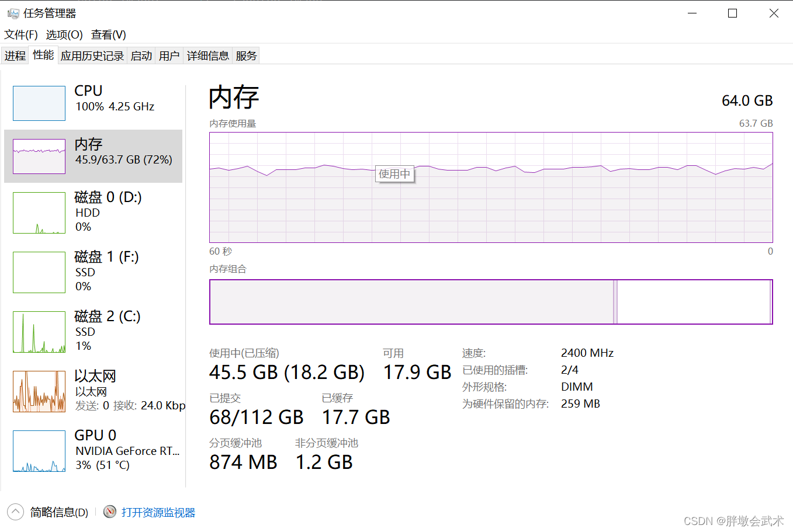This screenshot has height=532, width=793.
Task: Select the 以太网 thumbnail graph
Action: (39, 391)
